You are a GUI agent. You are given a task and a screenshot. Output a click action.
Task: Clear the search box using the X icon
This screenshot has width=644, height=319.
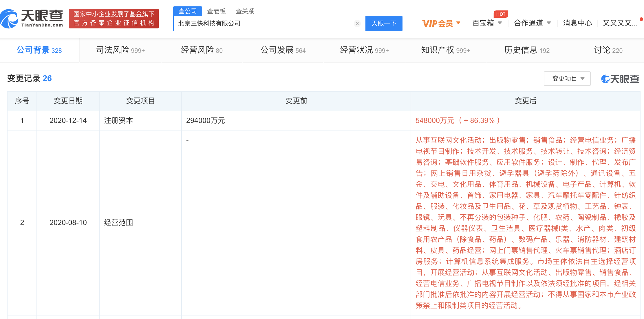click(357, 23)
